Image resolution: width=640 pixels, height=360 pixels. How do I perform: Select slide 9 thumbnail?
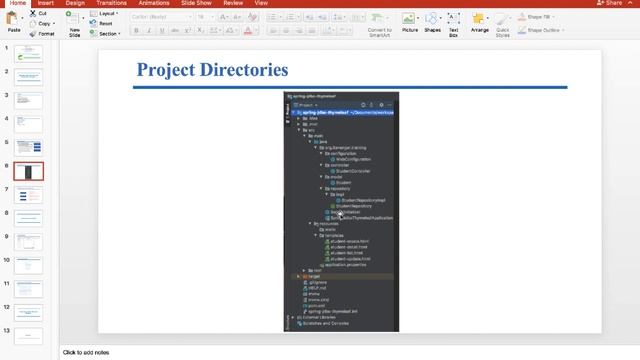click(x=28, y=242)
